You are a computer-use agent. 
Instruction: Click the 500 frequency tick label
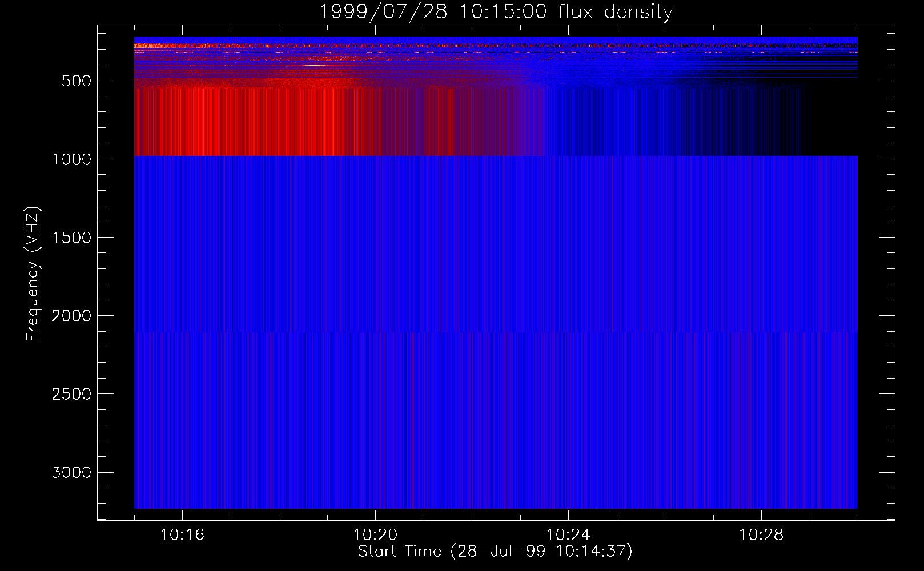tap(77, 81)
